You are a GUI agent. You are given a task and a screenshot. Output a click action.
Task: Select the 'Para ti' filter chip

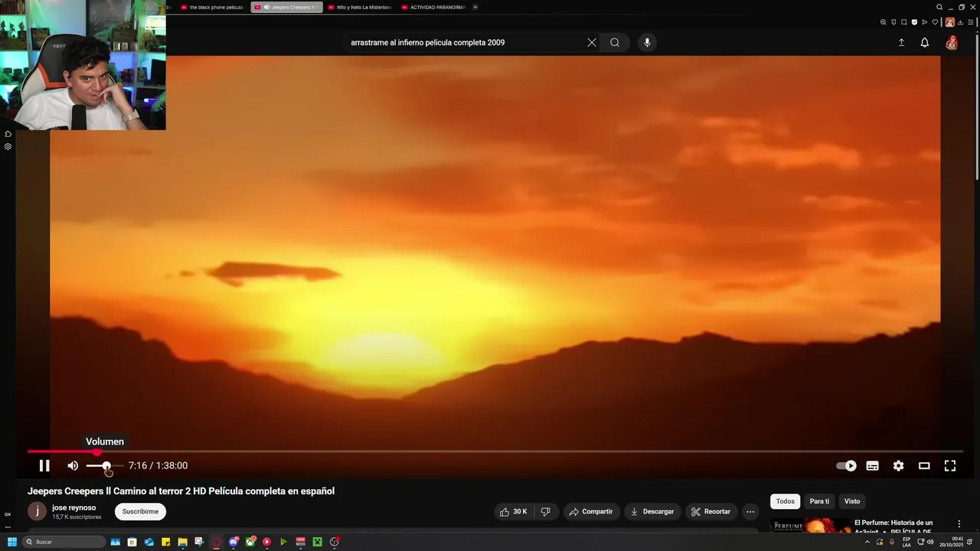pyautogui.click(x=819, y=501)
